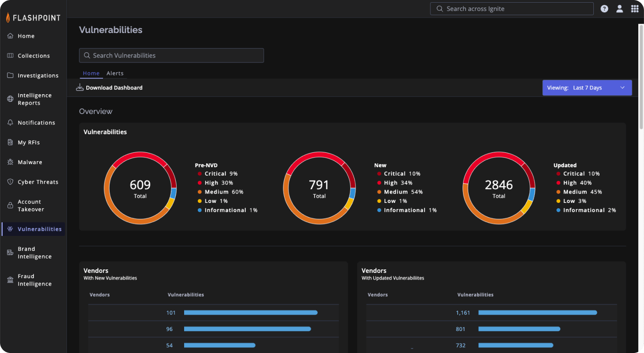Open the Home section from the sidebar

point(26,36)
